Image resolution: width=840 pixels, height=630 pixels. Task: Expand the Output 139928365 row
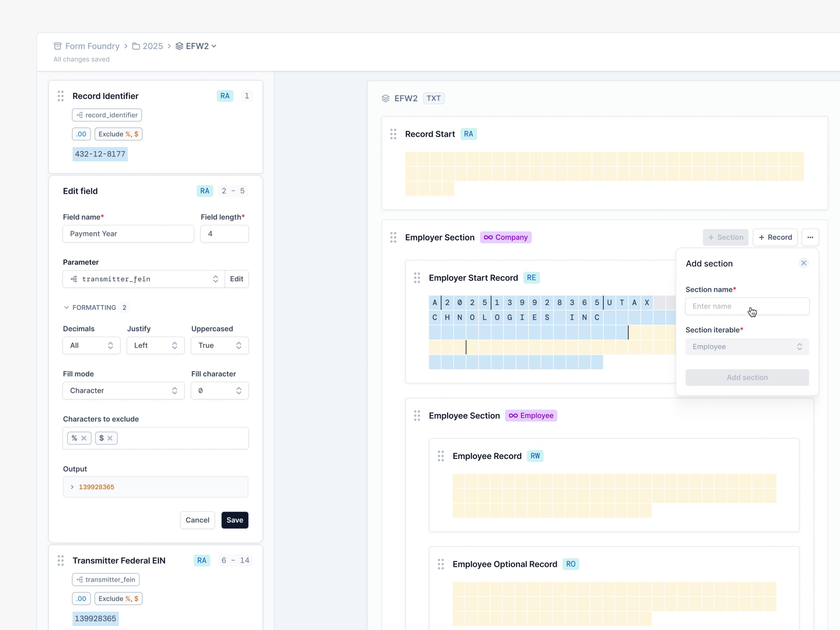tap(72, 487)
